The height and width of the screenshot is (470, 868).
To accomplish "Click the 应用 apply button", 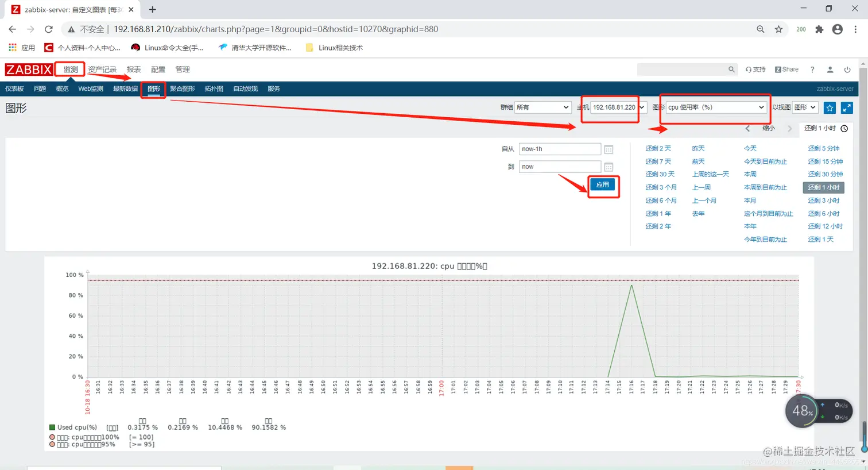I will click(602, 185).
